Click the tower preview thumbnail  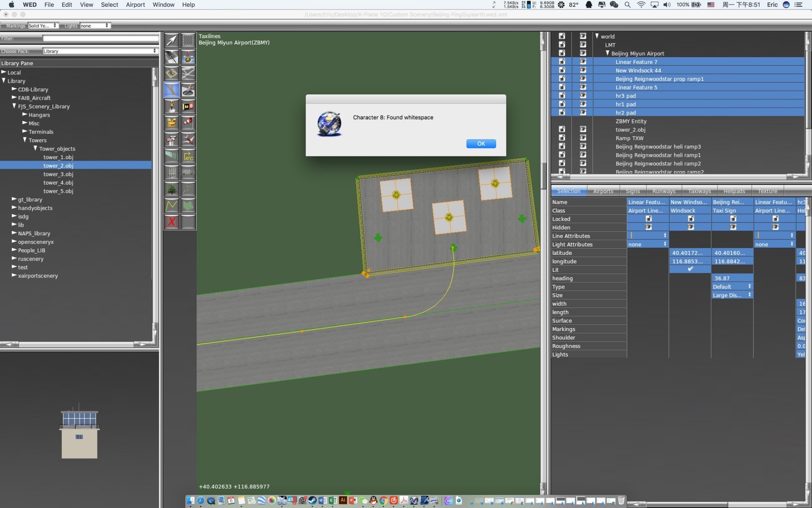[x=79, y=431]
